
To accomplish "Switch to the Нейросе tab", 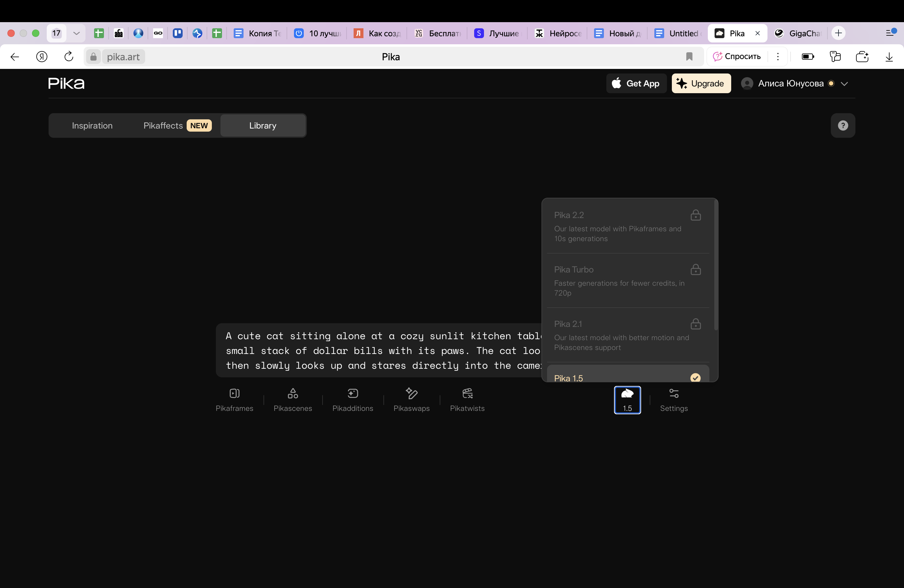I will point(558,33).
